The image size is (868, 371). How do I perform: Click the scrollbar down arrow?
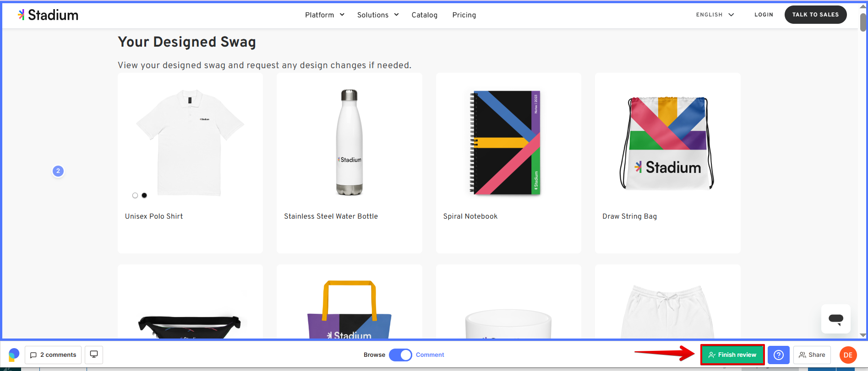(x=863, y=335)
